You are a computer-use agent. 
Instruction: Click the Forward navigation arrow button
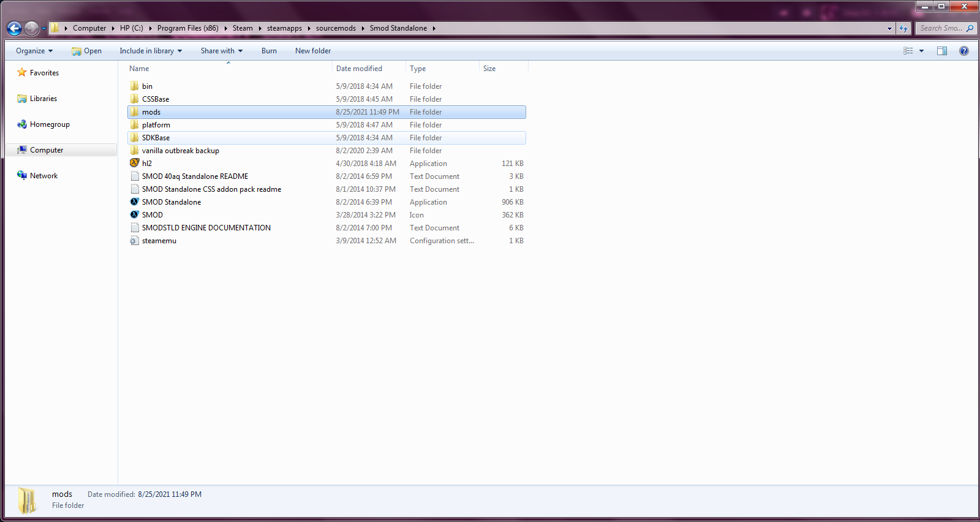coord(31,28)
